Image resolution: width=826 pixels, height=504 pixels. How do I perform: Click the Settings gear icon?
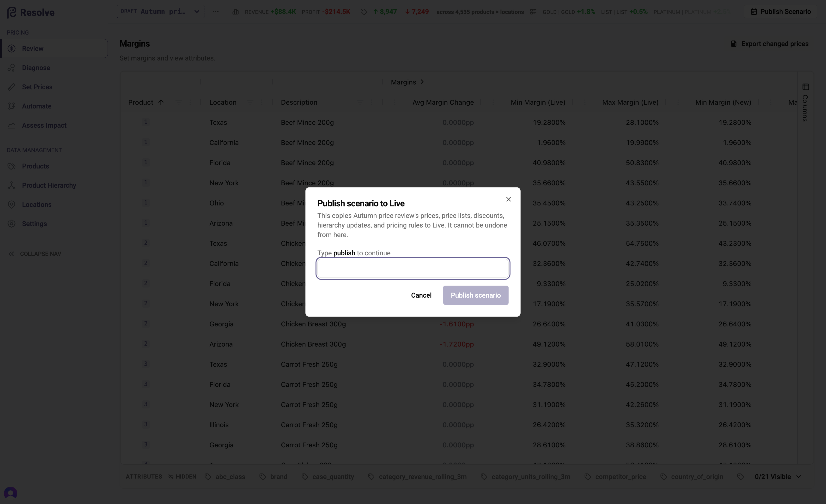pyautogui.click(x=12, y=224)
